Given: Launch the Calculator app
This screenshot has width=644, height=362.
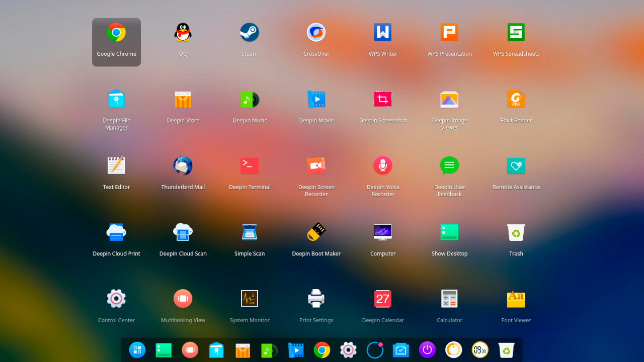Looking at the screenshot, I should (449, 299).
